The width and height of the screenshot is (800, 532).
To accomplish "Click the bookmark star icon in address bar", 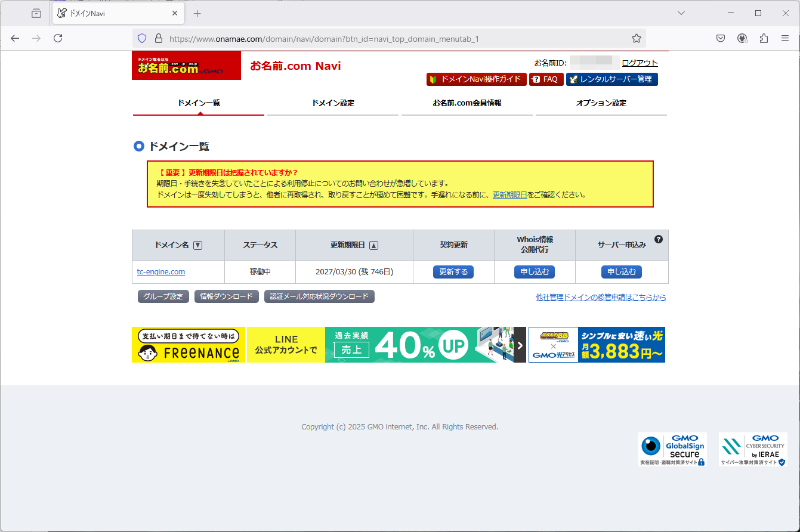I will [637, 39].
